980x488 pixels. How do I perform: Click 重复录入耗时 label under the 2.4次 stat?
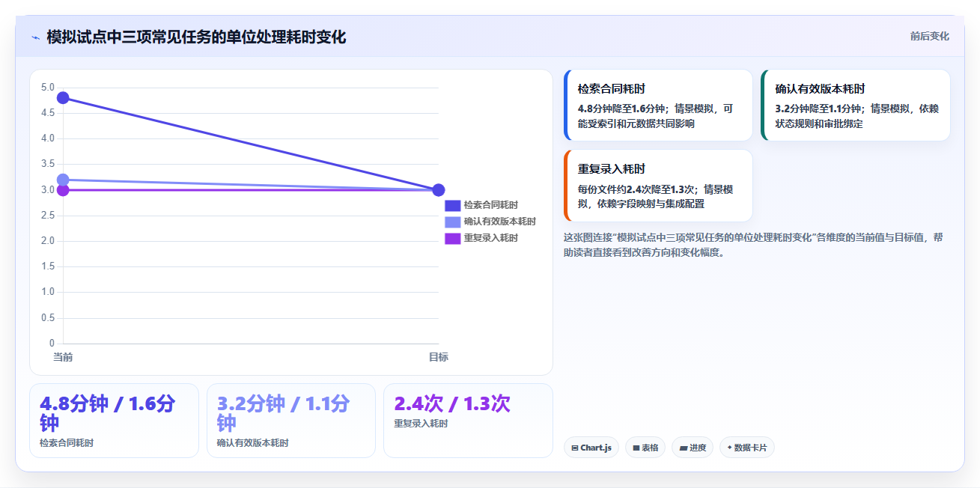(x=421, y=424)
